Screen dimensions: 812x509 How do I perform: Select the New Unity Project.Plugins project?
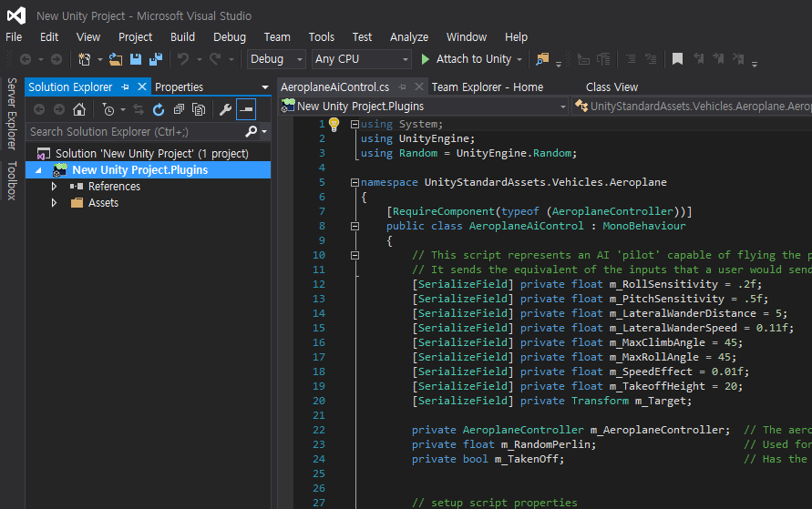(149, 170)
